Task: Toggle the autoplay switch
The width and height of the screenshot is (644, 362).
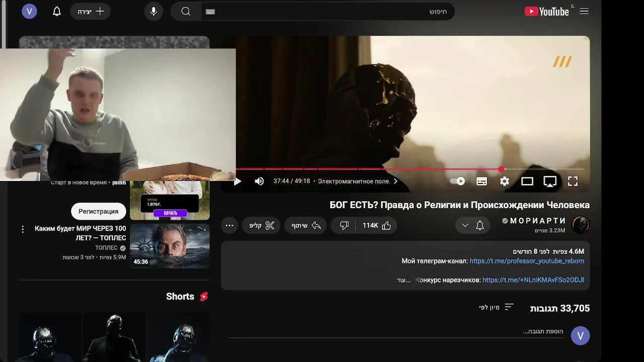Action: [457, 182]
